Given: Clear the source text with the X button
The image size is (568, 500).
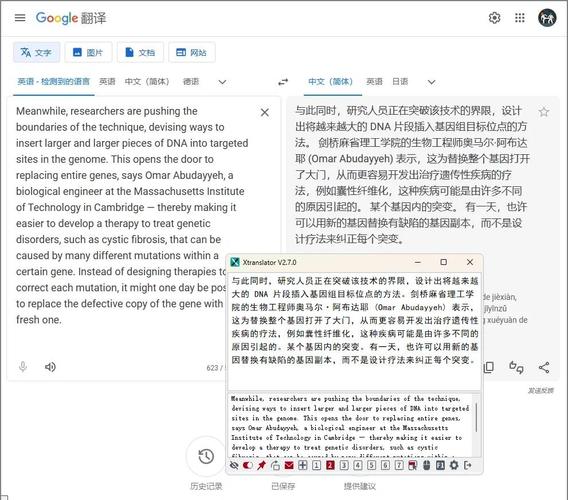Looking at the screenshot, I should pos(265,113).
